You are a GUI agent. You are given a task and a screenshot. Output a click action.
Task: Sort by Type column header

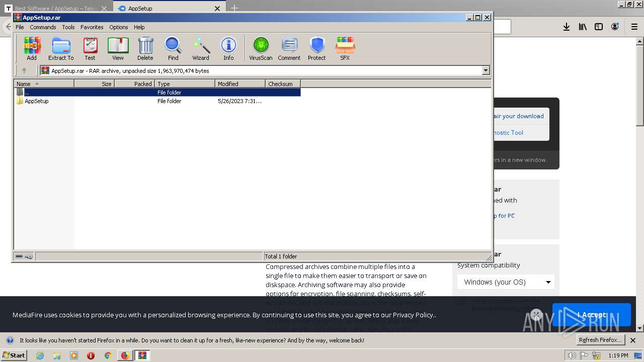(185, 84)
